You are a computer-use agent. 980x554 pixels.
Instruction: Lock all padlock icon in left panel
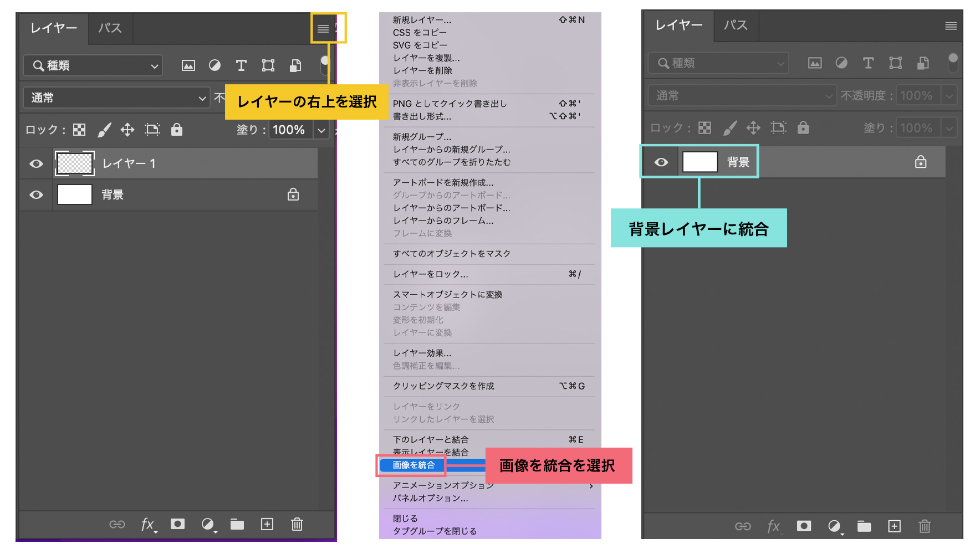point(177,130)
